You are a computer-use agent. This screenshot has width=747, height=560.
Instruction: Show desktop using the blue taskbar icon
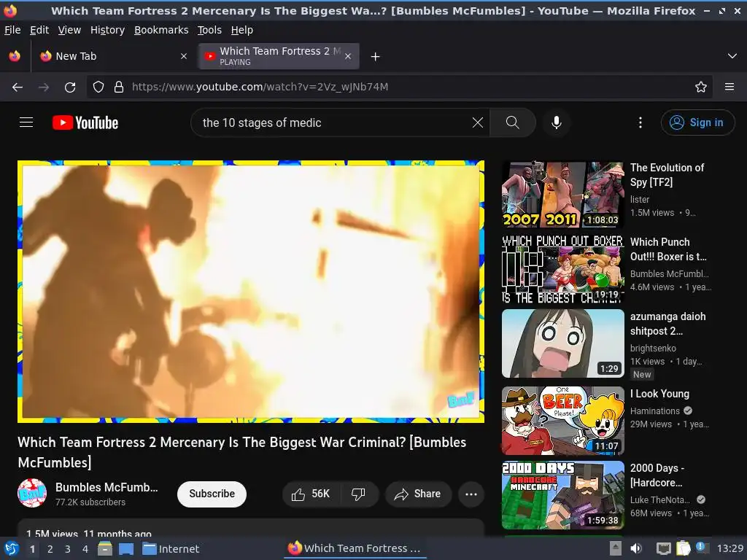coord(126,549)
